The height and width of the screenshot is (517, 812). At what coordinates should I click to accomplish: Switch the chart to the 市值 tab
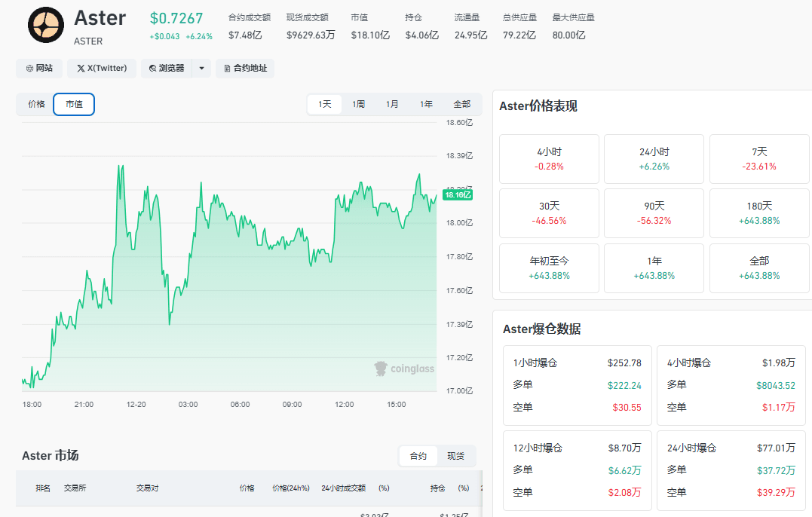point(74,104)
